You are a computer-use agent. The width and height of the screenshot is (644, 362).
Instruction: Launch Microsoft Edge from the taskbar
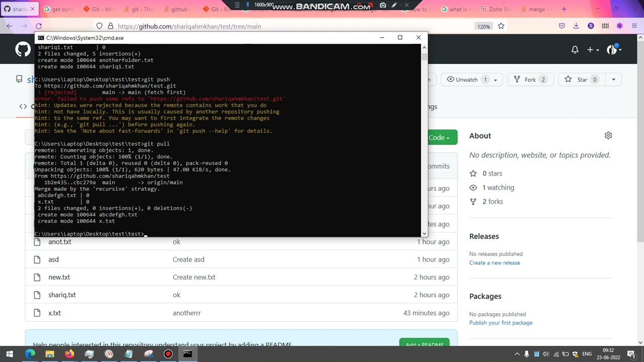30,354
